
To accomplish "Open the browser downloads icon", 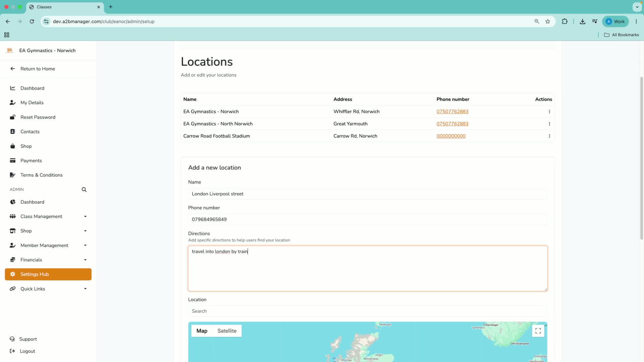I will (x=583, y=21).
